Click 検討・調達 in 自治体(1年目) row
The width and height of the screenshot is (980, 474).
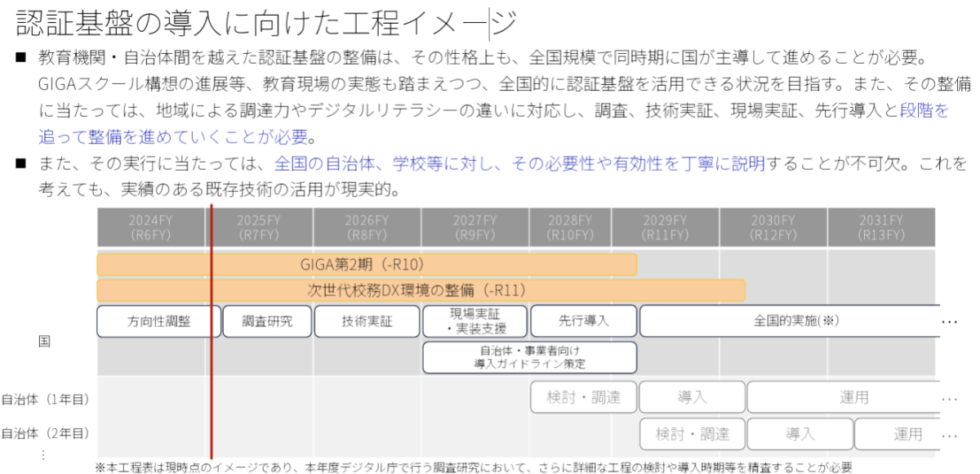(x=583, y=397)
